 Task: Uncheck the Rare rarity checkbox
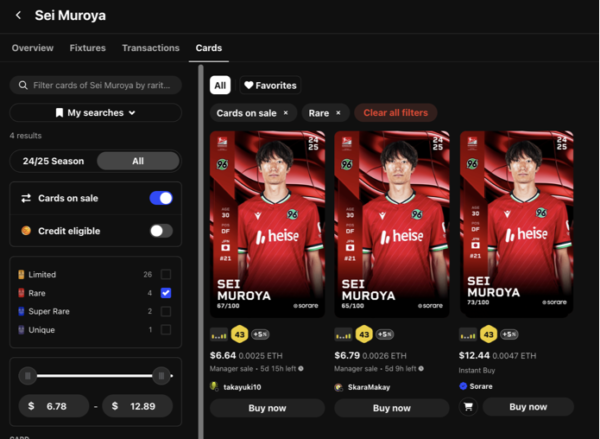tap(166, 293)
